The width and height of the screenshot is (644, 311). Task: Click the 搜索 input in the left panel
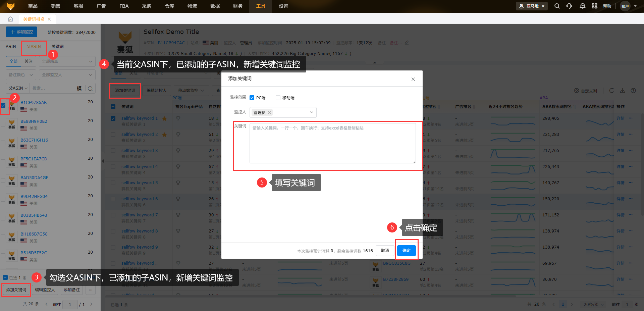pyautogui.click(x=52, y=88)
